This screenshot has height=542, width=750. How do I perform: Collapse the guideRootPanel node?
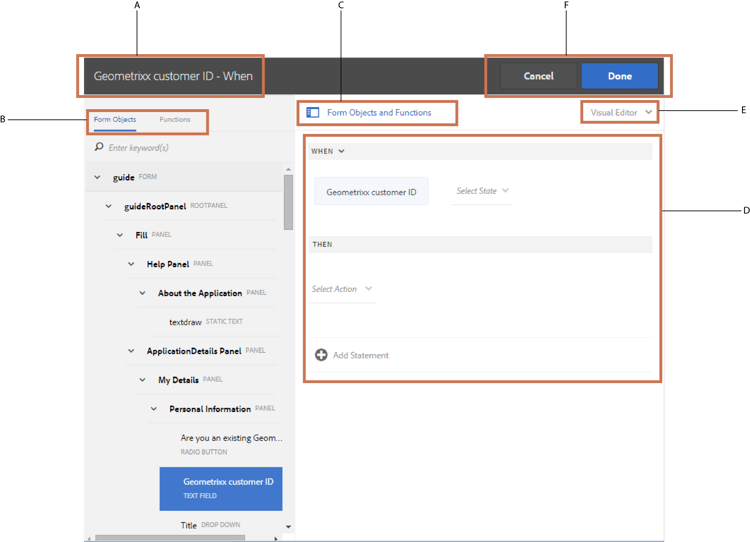click(109, 206)
